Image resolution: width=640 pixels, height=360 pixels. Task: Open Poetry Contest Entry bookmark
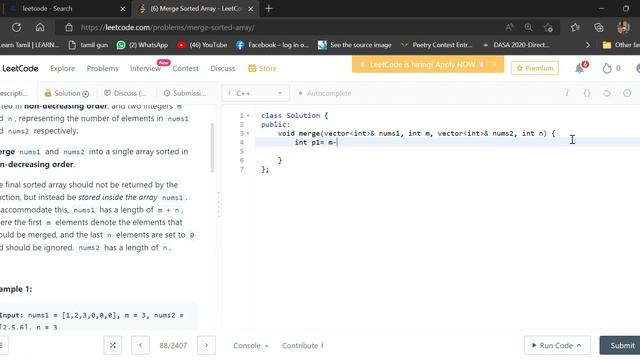(436, 45)
